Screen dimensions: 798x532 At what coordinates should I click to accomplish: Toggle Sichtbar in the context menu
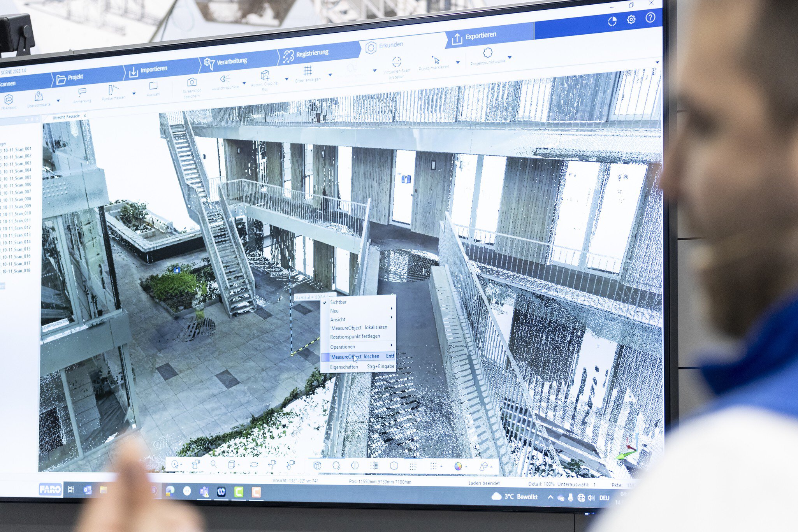(x=358, y=302)
